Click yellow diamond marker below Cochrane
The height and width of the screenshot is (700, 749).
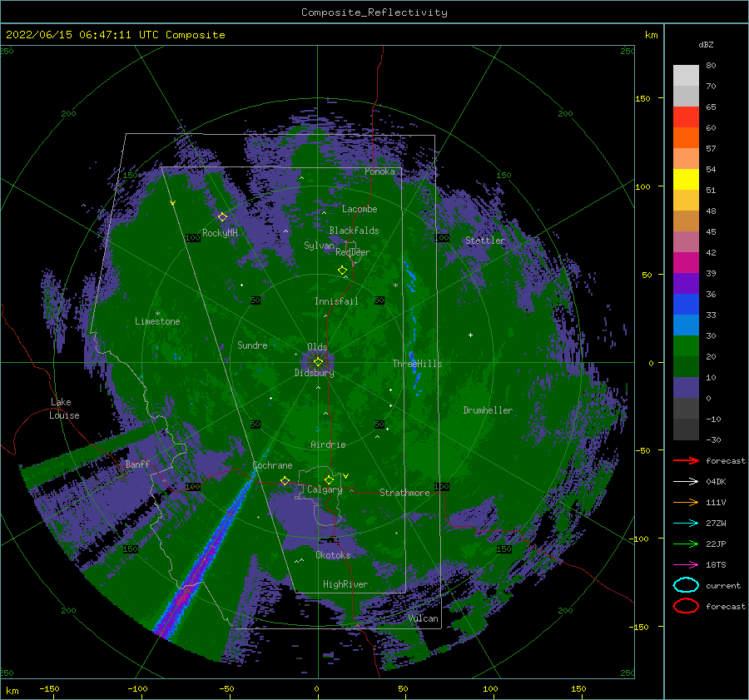(x=285, y=481)
